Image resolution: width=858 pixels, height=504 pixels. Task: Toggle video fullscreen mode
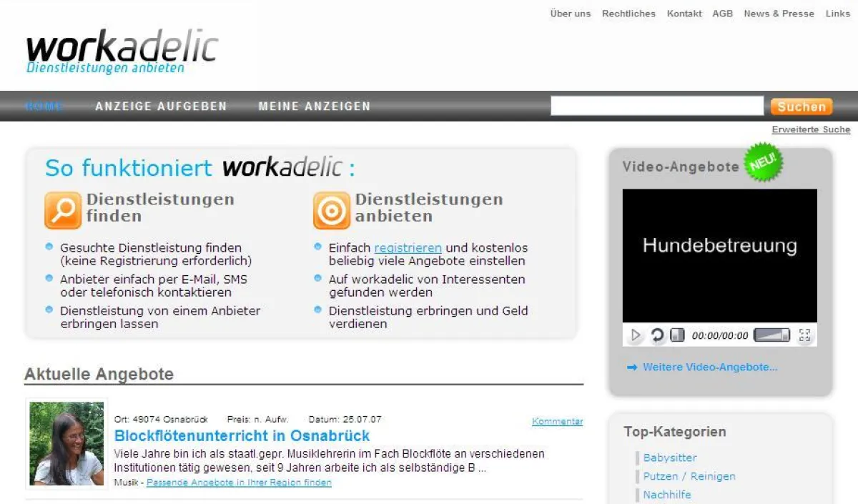click(804, 335)
